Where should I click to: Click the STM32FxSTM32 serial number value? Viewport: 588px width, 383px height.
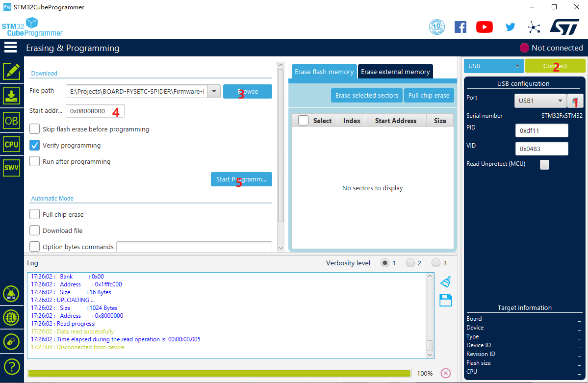[562, 116]
